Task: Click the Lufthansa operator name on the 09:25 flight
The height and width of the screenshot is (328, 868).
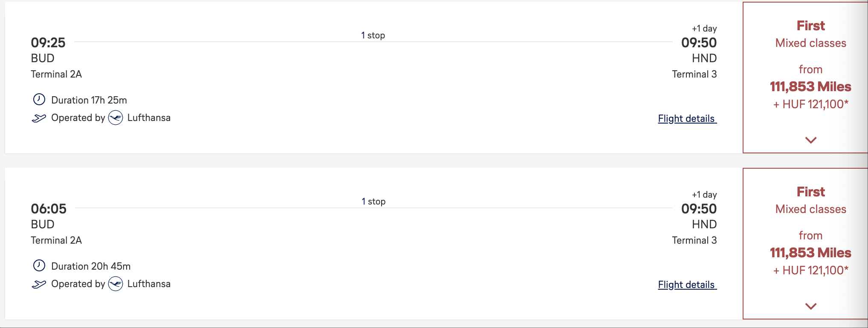Action: point(149,118)
